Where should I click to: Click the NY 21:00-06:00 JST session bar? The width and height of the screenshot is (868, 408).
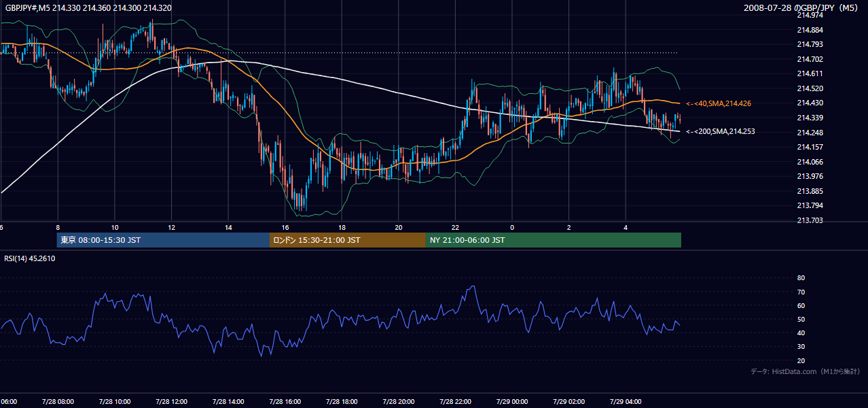(554, 240)
